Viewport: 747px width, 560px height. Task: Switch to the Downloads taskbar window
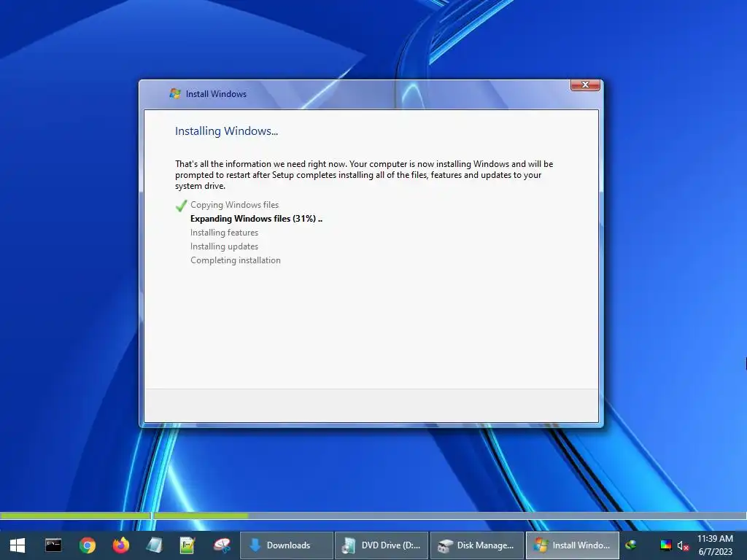pos(286,545)
